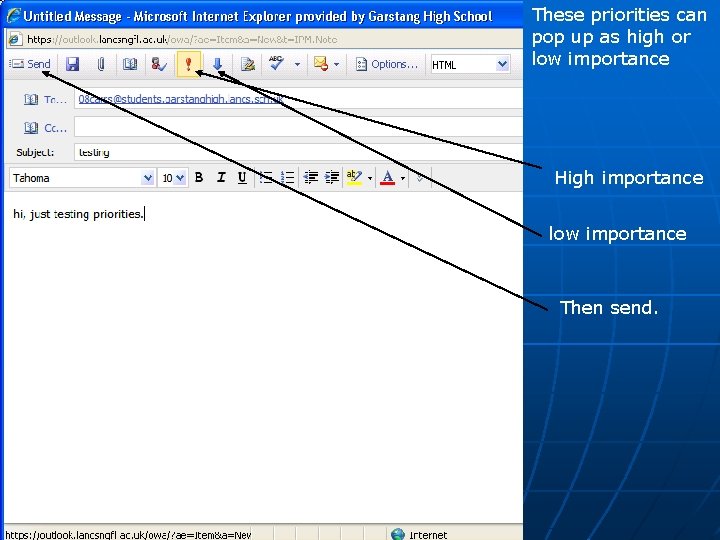Toggle Bold formatting
720x540 pixels.
(199, 177)
